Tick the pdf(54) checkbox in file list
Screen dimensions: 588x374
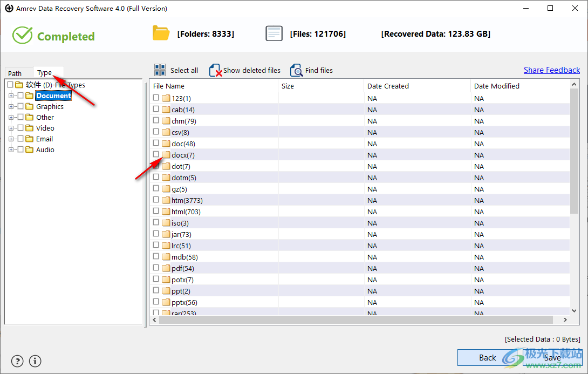point(155,268)
